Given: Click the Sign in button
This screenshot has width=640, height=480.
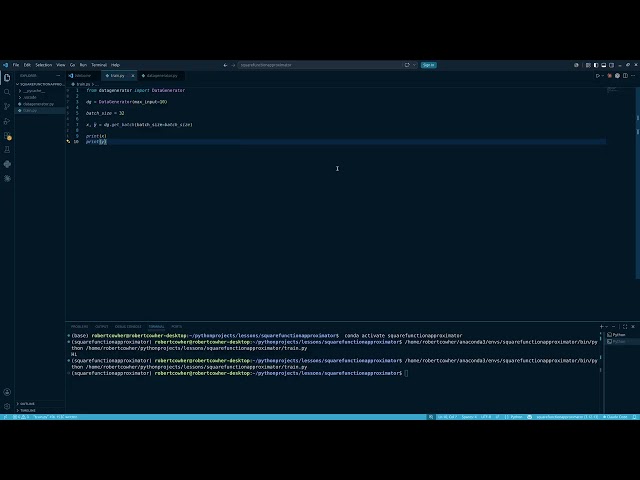Looking at the screenshot, I should (x=429, y=65).
